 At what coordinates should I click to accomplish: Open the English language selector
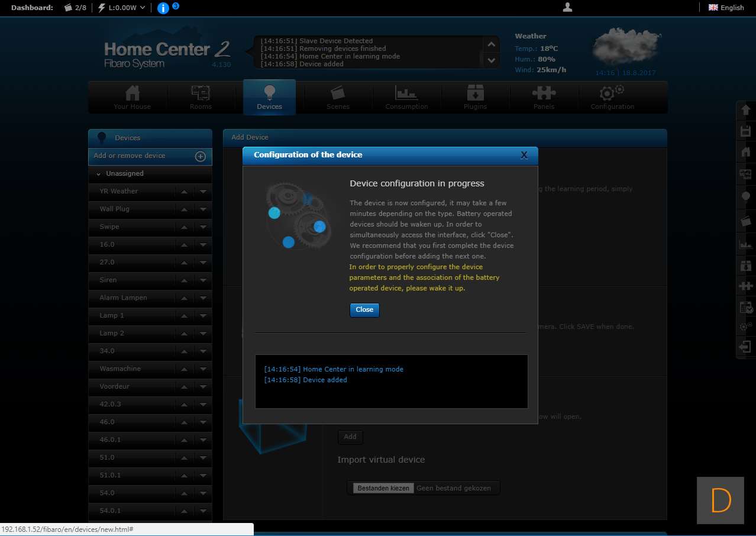coord(726,8)
